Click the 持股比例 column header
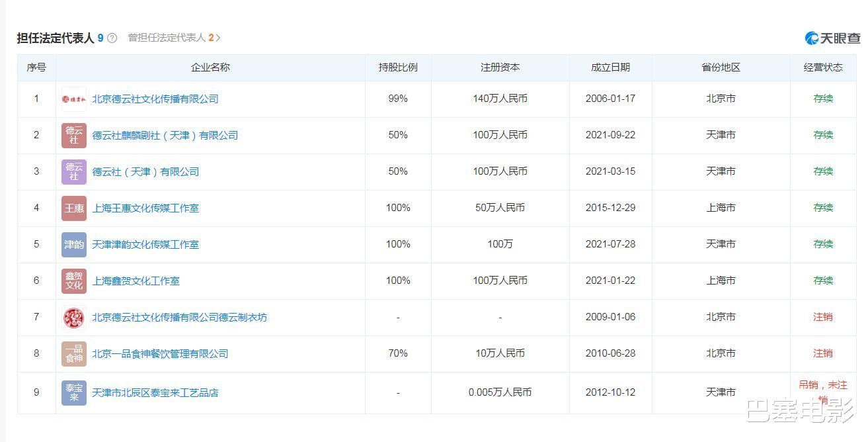Image resolution: width=868 pixels, height=442 pixels. tap(398, 67)
